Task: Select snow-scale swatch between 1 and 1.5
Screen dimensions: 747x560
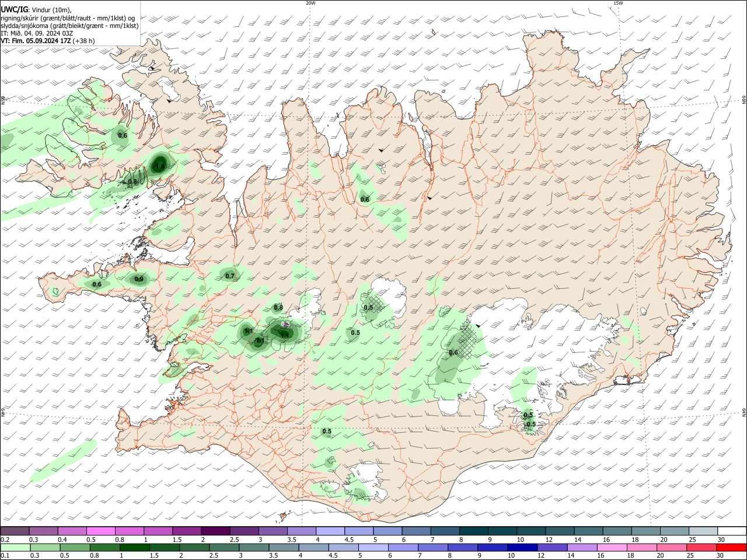Action: point(158,531)
